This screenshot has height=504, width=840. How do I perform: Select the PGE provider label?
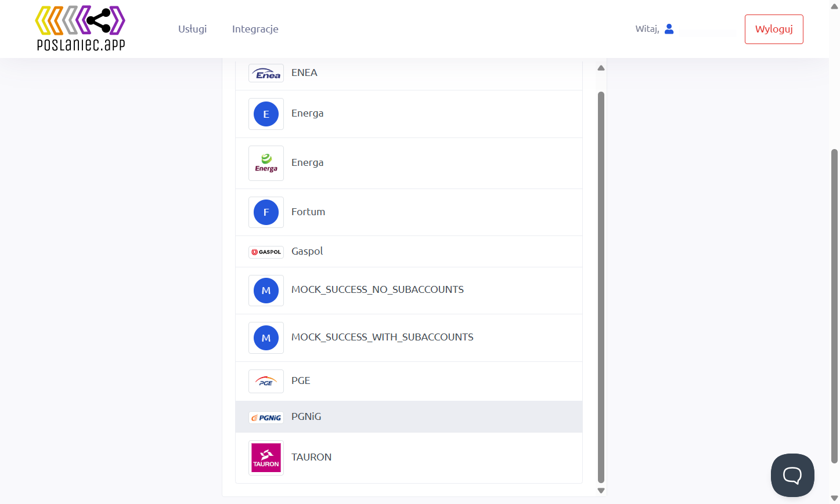pos(301,380)
